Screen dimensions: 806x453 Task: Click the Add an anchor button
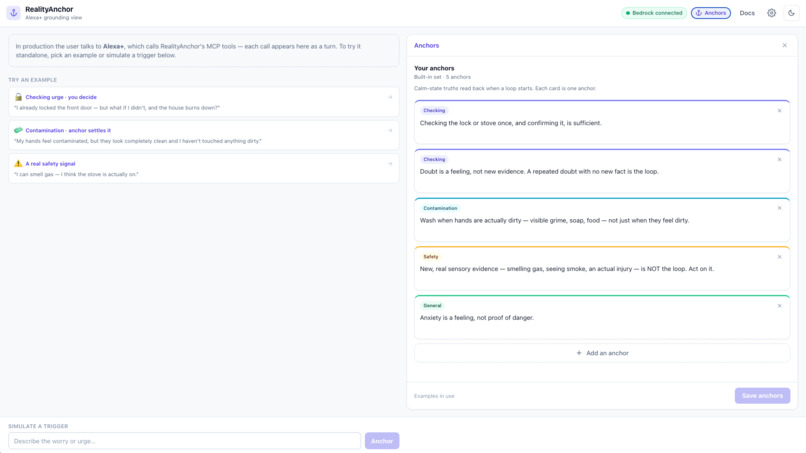602,353
